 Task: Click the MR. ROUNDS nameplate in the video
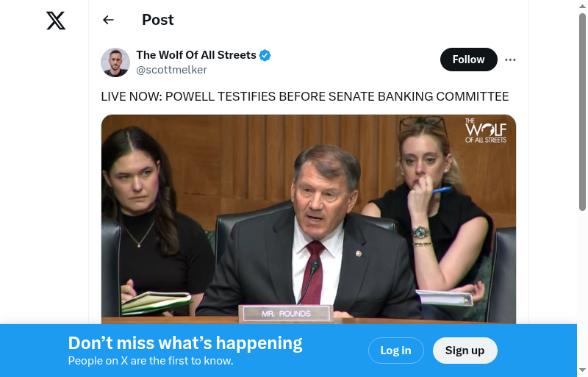[286, 314]
